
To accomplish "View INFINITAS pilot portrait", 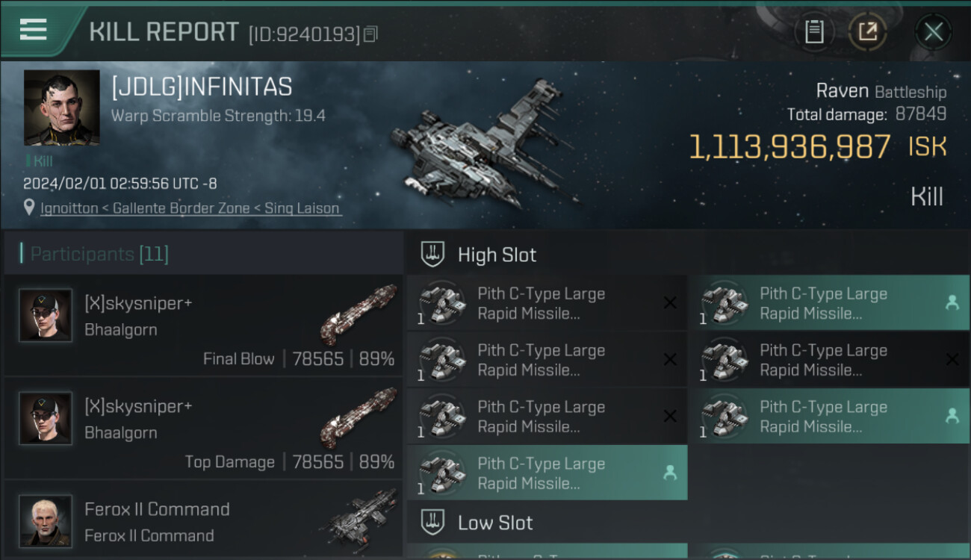I will (61, 108).
